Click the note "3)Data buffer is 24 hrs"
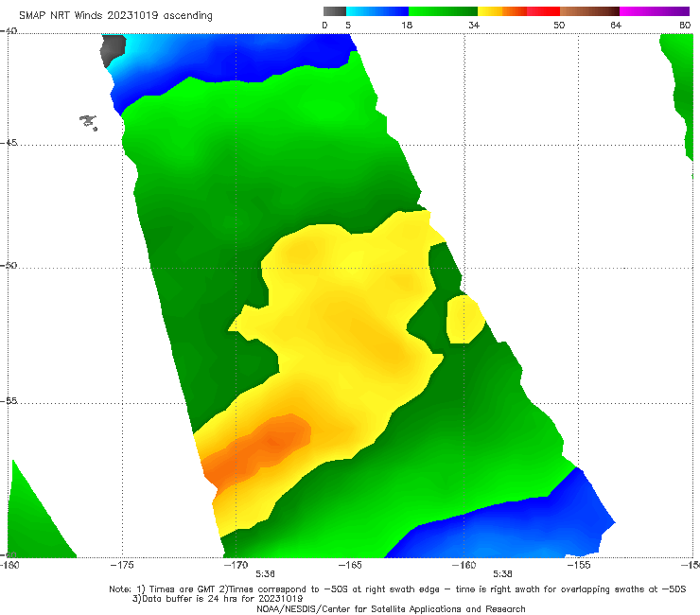Viewport: 700px width, 615px height. point(218,599)
